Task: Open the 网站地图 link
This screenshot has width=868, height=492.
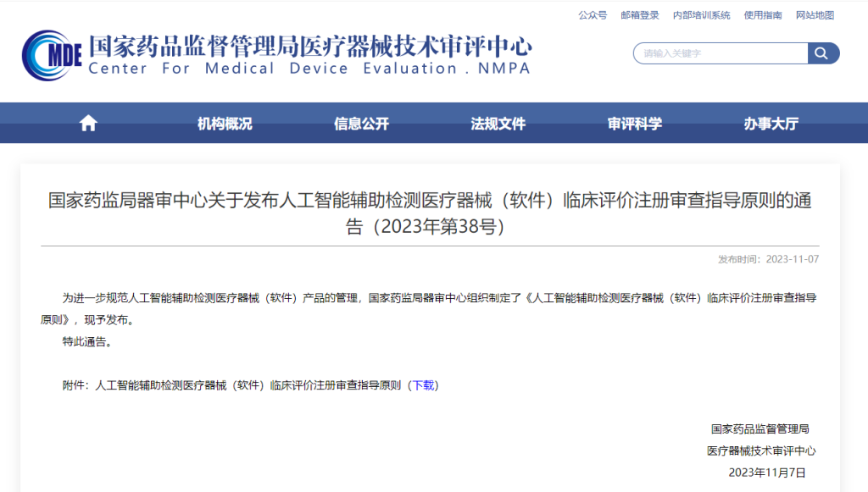Action: pos(815,15)
